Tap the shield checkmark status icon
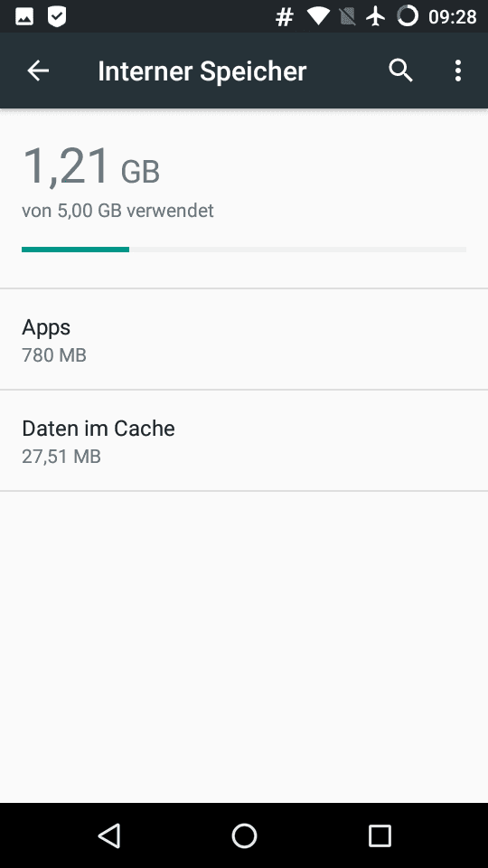The width and height of the screenshot is (488, 868). coord(57,17)
